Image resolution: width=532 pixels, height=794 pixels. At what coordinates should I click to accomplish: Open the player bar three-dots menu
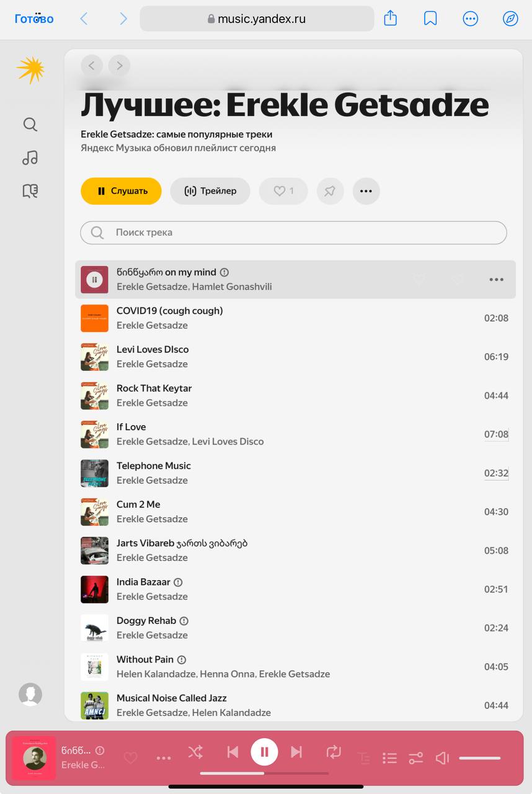(x=164, y=758)
